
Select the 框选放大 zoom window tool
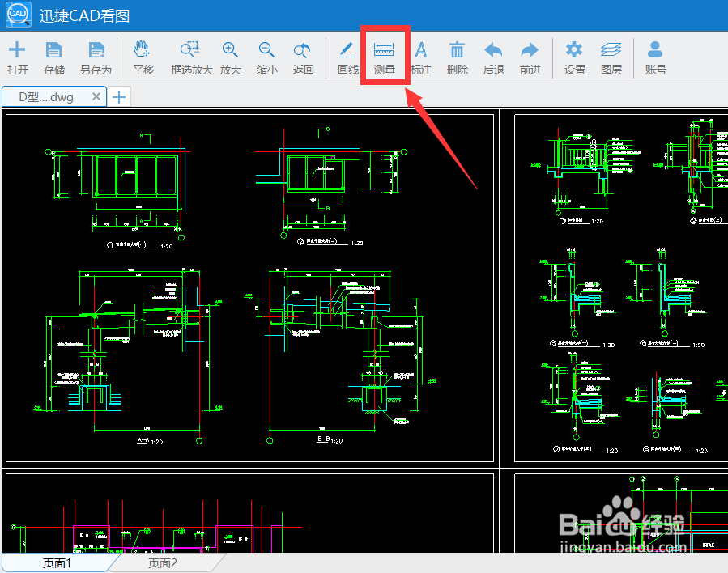click(x=191, y=58)
